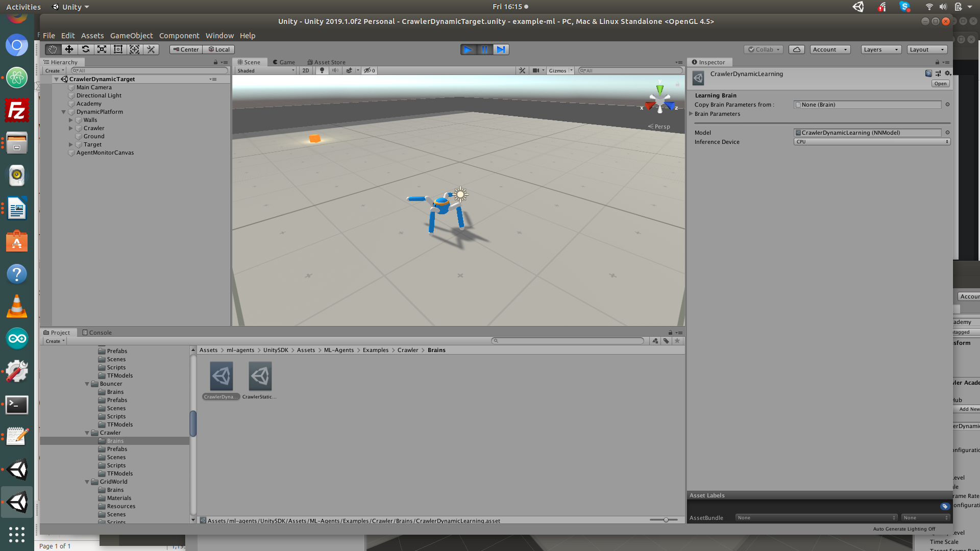Click the Pause button
The image size is (980, 551).
pos(484,49)
